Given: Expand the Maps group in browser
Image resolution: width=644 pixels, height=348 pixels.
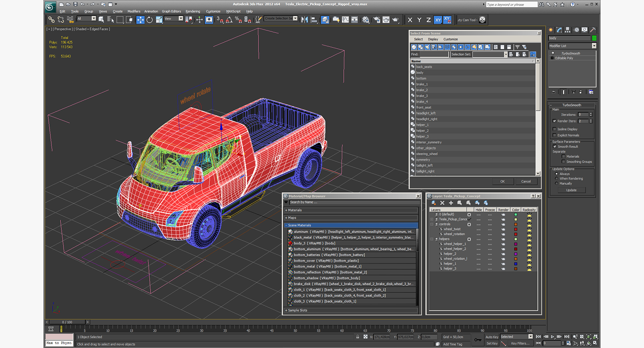Looking at the screenshot, I should [x=351, y=217].
